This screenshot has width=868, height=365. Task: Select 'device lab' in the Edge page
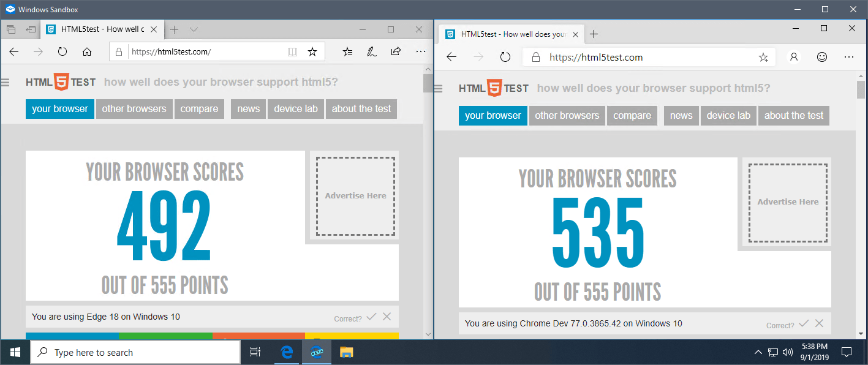point(296,109)
